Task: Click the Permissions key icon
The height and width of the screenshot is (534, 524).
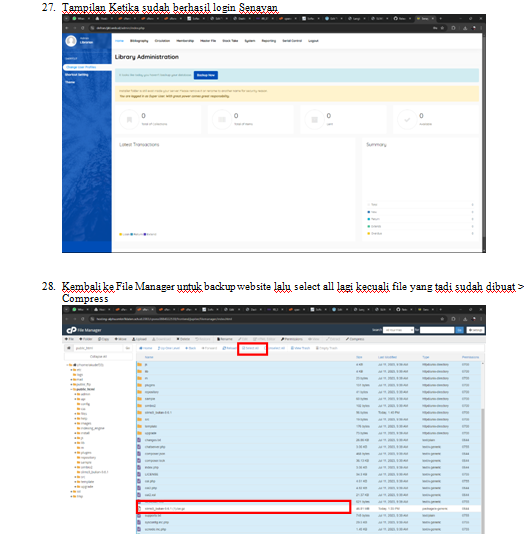Action: pos(282,339)
